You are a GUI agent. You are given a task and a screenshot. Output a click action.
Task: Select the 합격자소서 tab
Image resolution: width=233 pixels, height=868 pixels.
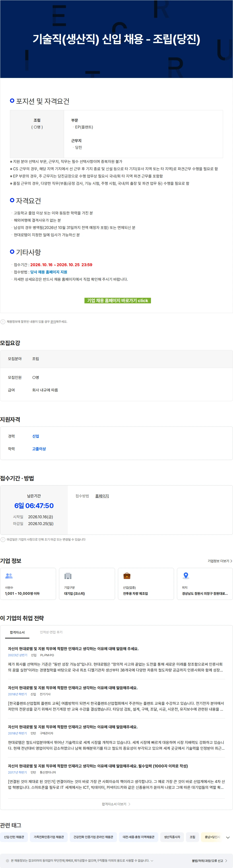pyautogui.click(x=17, y=632)
